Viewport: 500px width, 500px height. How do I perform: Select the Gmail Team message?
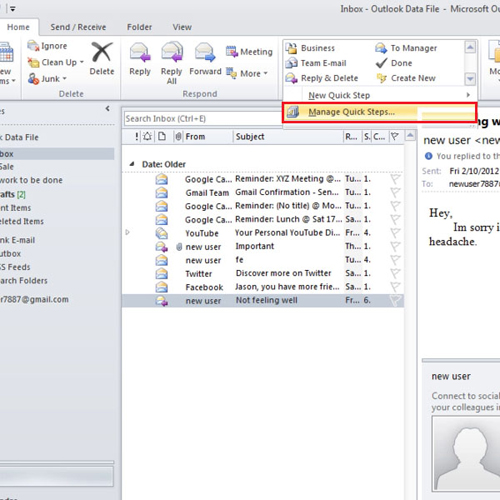click(263, 192)
